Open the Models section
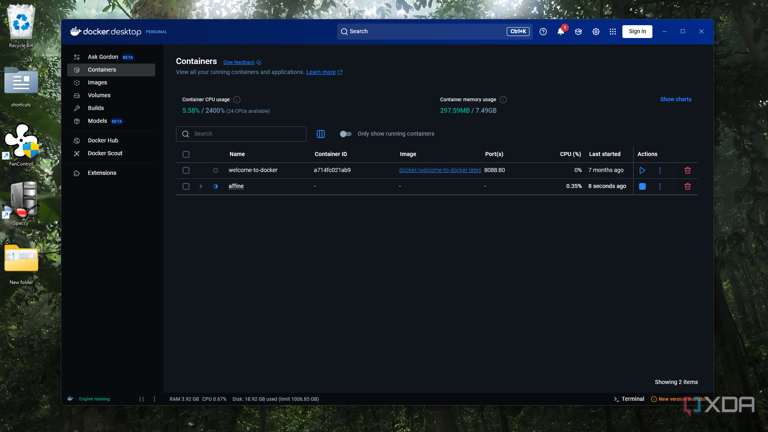 tap(111, 120)
